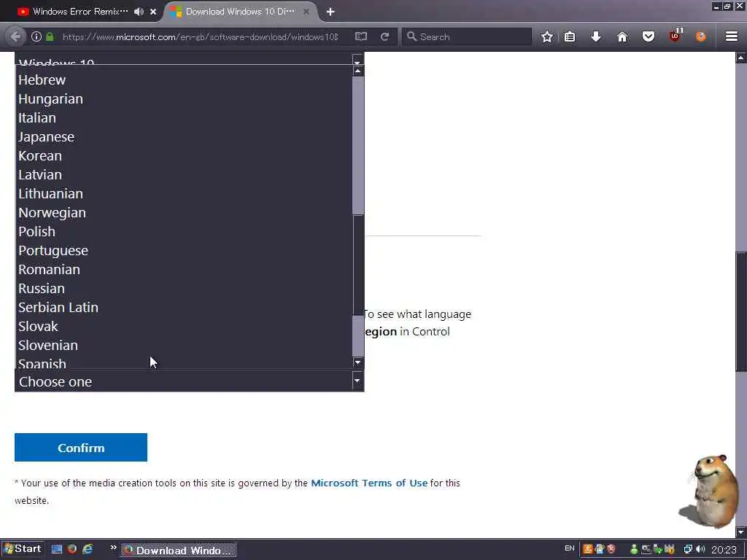Go back with the browser back arrow
747x560 pixels.
(15, 36)
